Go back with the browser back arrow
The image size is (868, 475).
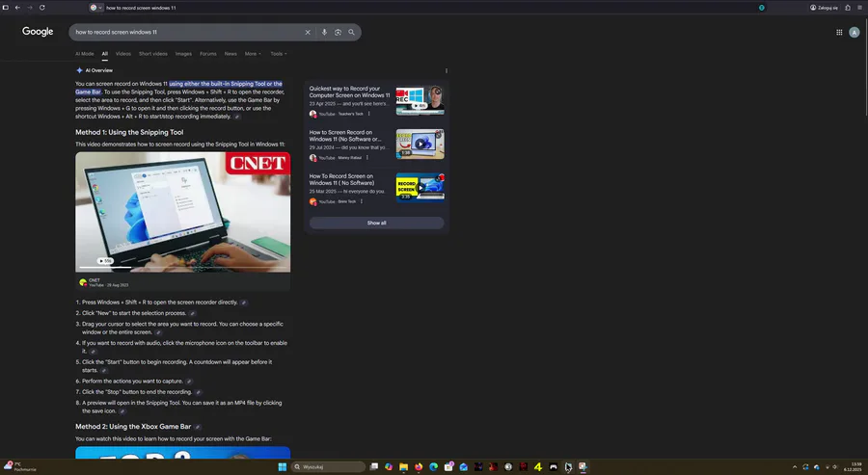pos(17,8)
